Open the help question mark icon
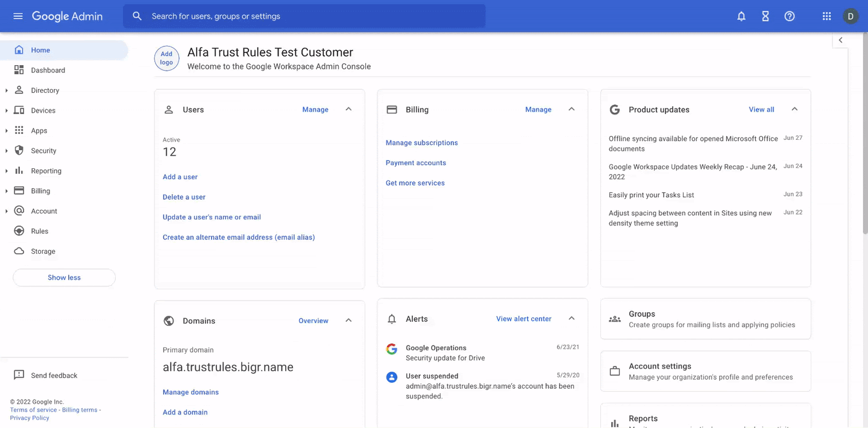Screen dimensions: 868x428 (x=790, y=16)
